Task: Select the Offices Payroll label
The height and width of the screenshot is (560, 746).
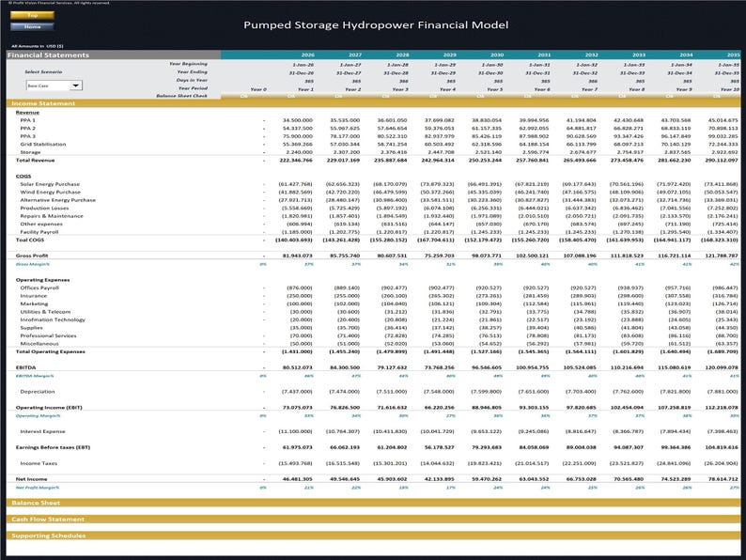Action: click(39, 288)
